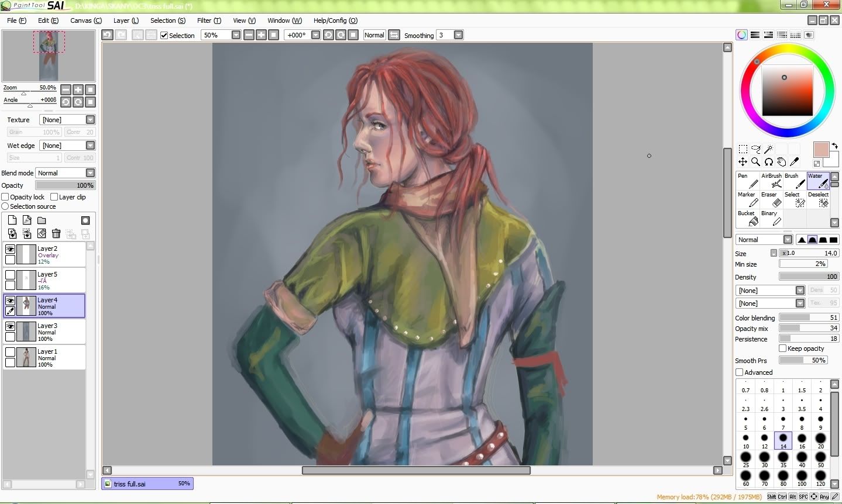Select the Pen tool
842x504 pixels.
point(747,181)
